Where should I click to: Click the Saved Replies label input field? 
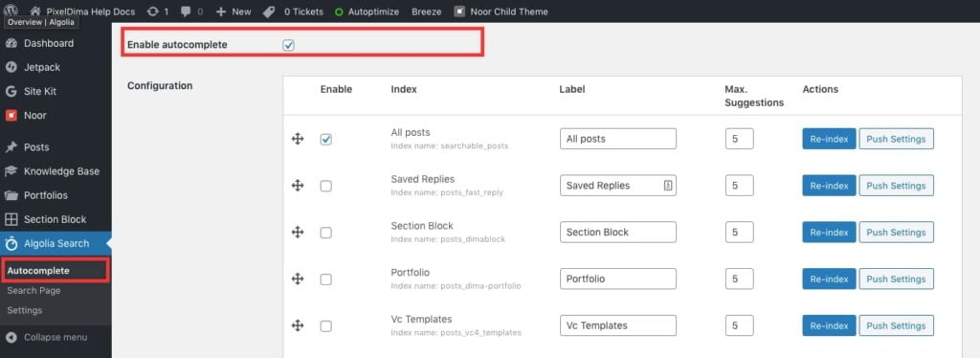617,186
